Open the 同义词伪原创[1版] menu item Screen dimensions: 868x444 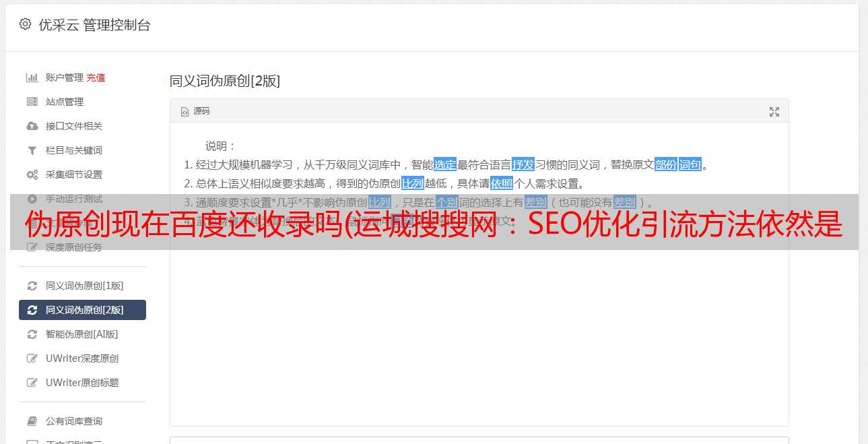click(82, 286)
